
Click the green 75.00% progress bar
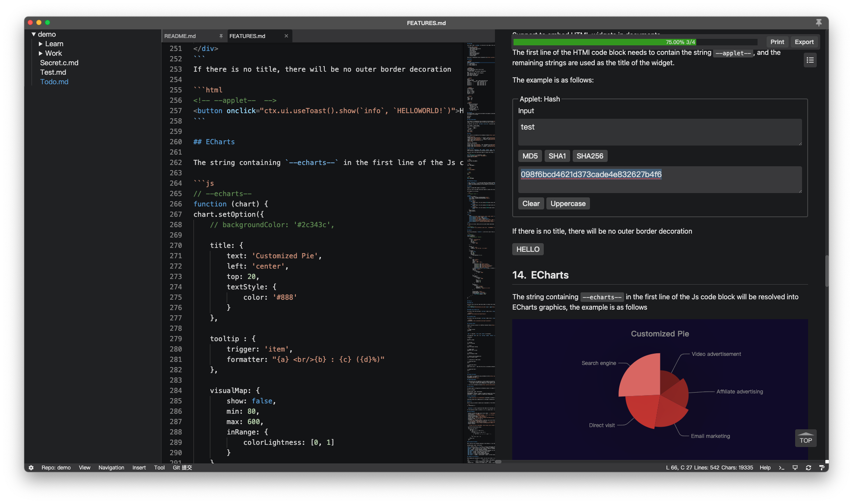pyautogui.click(x=605, y=42)
